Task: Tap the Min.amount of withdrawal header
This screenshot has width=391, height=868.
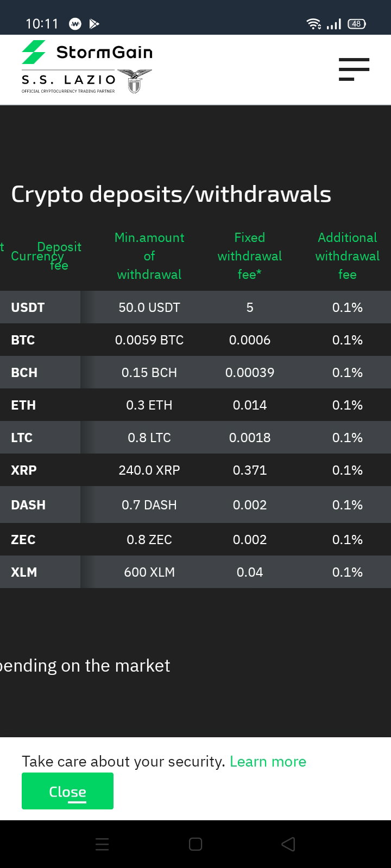Action: coord(149,256)
